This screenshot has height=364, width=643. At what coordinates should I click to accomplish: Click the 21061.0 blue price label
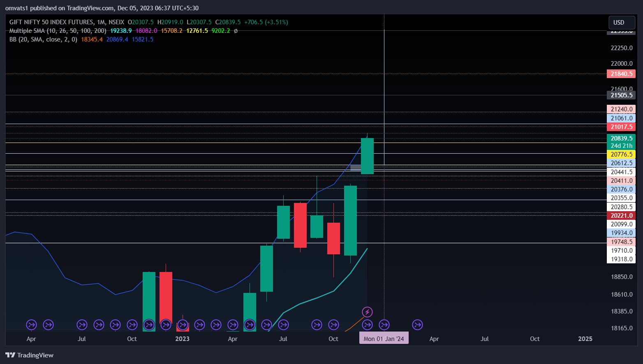point(621,118)
